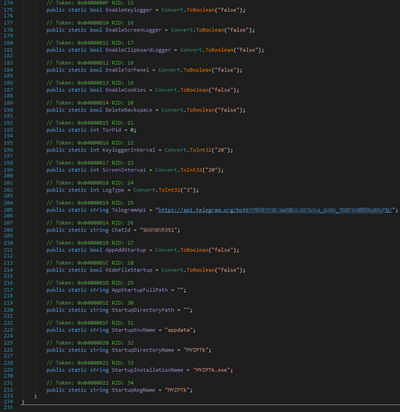Screen dimensions: 400x412
Task: Click the Token comment on line 225
Action: tap(90, 343)
